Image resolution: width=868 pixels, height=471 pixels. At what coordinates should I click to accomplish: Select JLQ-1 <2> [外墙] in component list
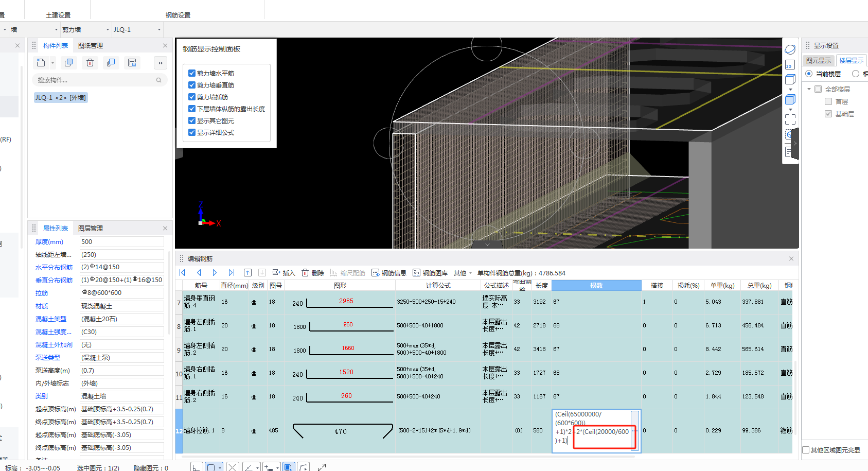point(61,97)
